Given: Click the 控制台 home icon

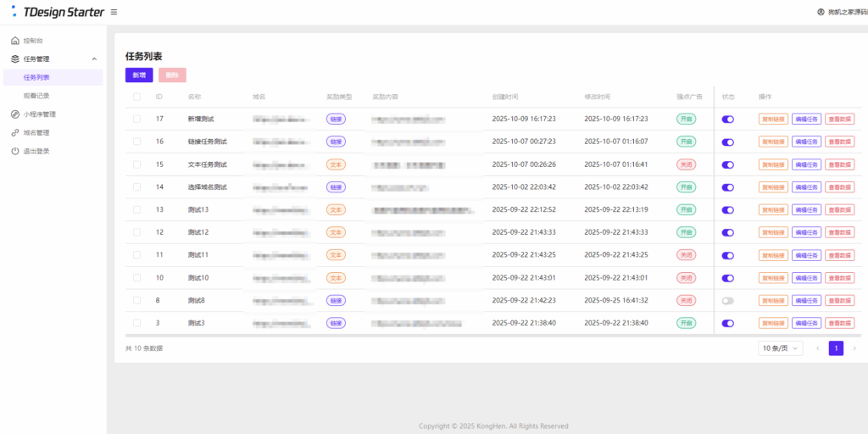Looking at the screenshot, I should tap(15, 41).
